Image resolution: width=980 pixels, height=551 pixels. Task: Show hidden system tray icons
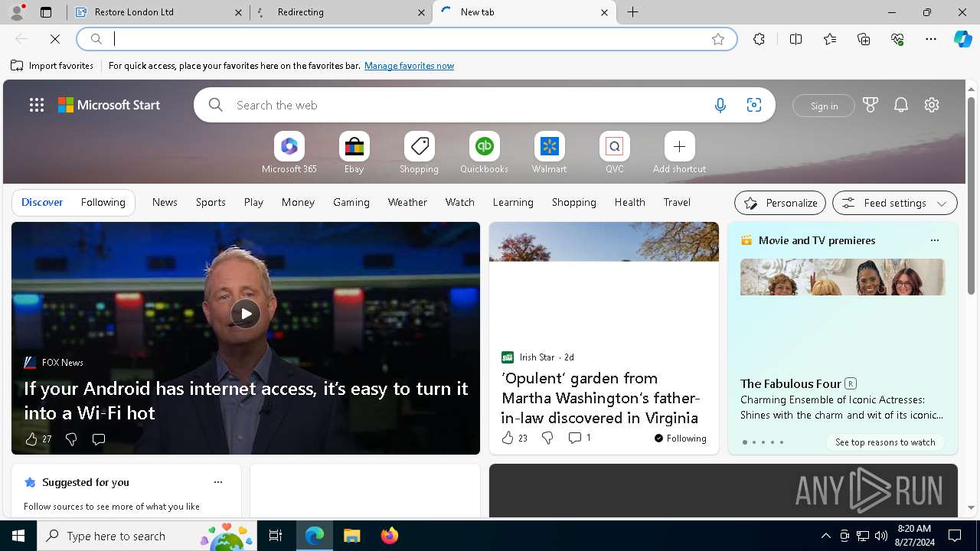[825, 536]
